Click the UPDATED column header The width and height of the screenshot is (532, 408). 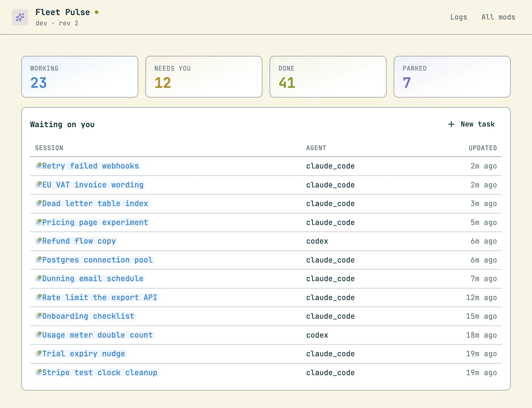tap(483, 148)
